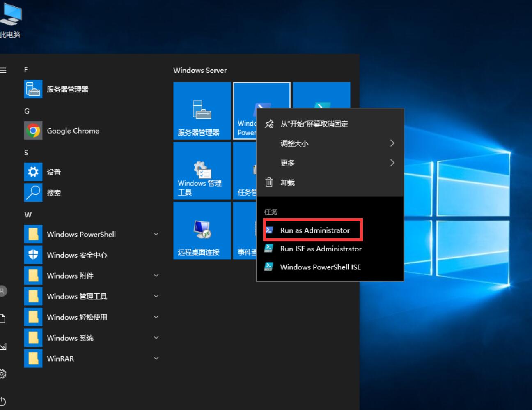532x410 pixels.
Task: Click the Windows Server group header
Action: coord(200,70)
